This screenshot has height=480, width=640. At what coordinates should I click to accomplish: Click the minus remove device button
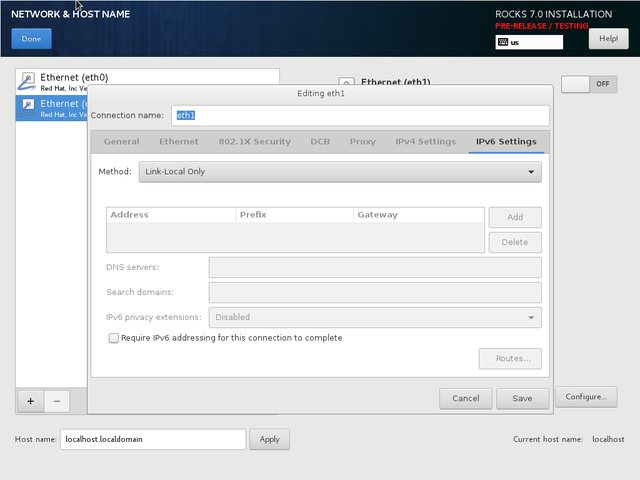[x=56, y=400]
